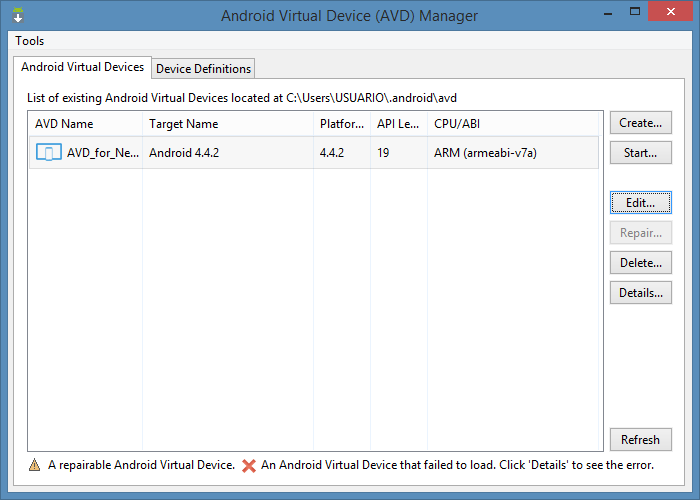Image resolution: width=700 pixels, height=500 pixels.
Task: Minimize the AVD Manager window
Action: pos(608,12)
